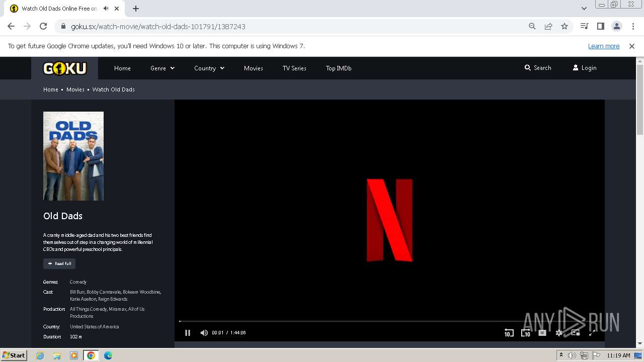Open Reign Edwards cast link
Image resolution: width=644 pixels, height=362 pixels.
coord(113,299)
